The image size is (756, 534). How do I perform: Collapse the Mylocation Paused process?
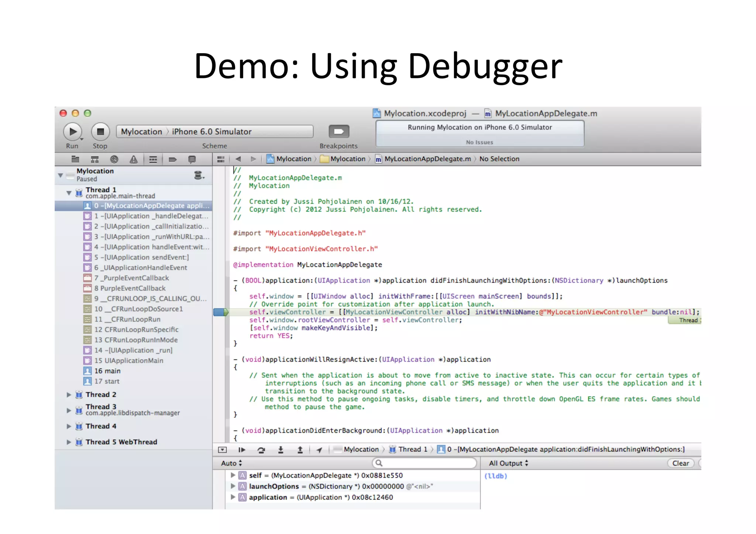click(61, 175)
